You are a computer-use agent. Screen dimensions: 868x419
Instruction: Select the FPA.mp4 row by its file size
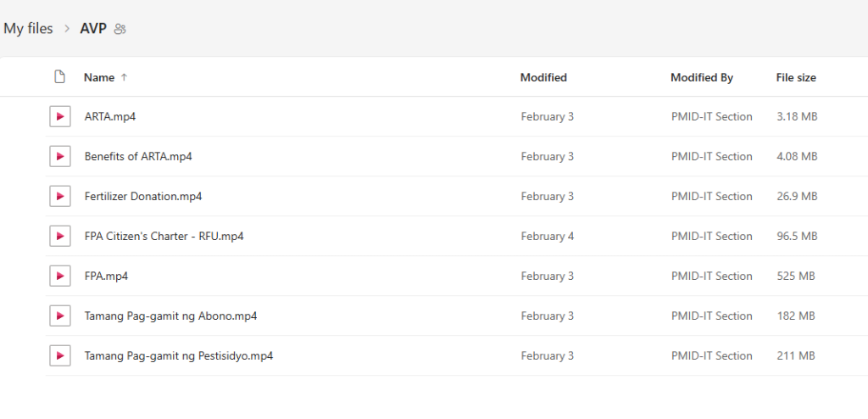tap(795, 277)
